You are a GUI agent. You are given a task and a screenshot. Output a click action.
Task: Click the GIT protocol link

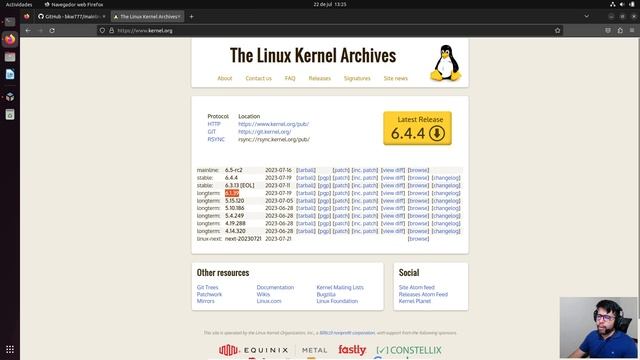click(x=211, y=132)
